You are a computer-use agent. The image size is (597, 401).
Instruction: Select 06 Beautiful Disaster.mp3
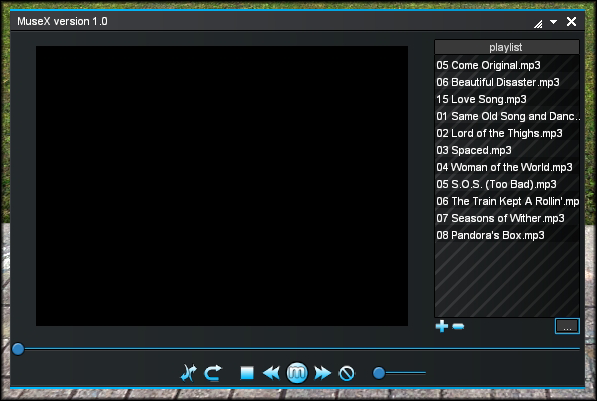tap(507, 82)
